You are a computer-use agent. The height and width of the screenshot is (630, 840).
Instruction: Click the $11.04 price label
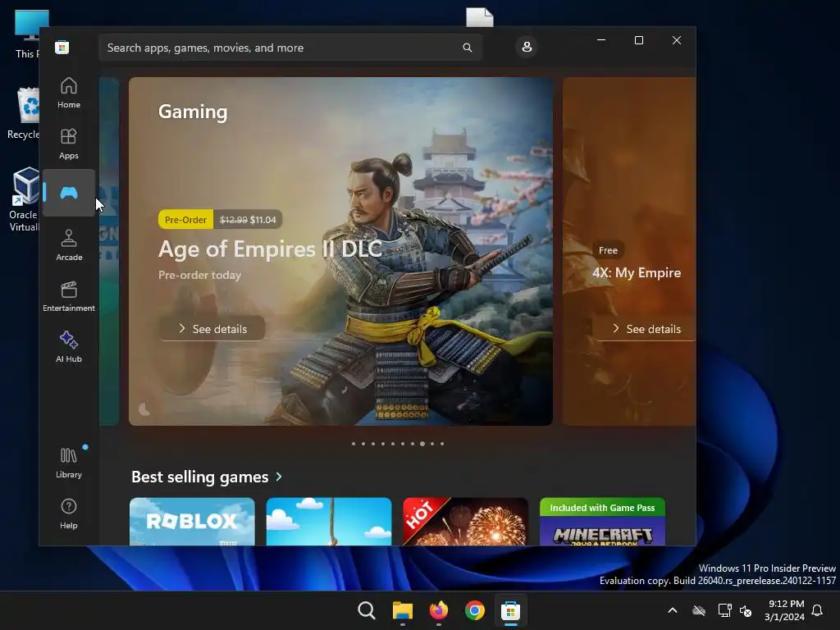pyautogui.click(x=263, y=220)
